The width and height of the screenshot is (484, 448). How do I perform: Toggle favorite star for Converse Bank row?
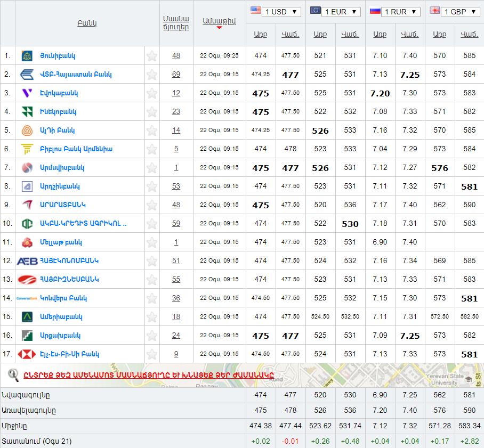tap(152, 298)
